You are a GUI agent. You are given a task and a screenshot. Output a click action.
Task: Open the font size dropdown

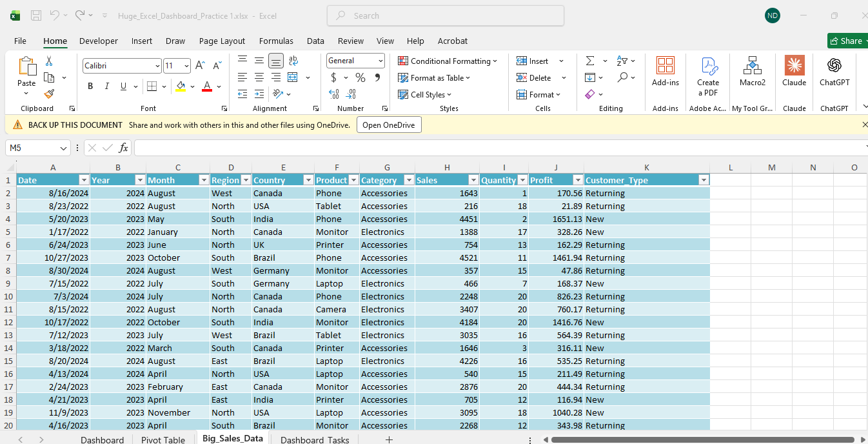(x=187, y=66)
